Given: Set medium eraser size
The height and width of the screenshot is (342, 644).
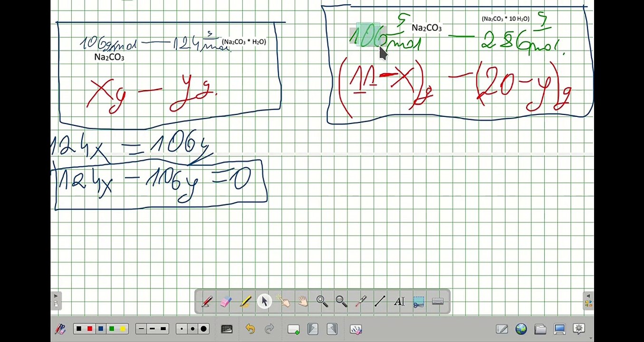Looking at the screenshot, I should click(192, 329).
